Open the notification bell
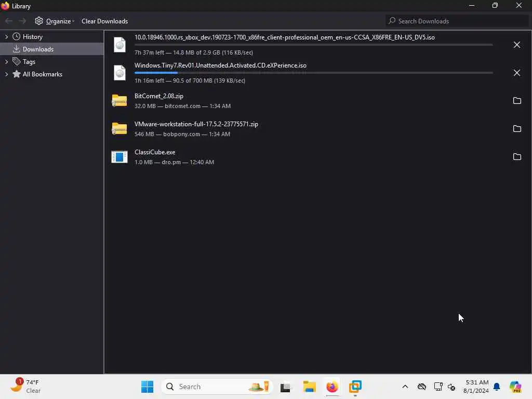Image resolution: width=532 pixels, height=399 pixels. pos(497,387)
